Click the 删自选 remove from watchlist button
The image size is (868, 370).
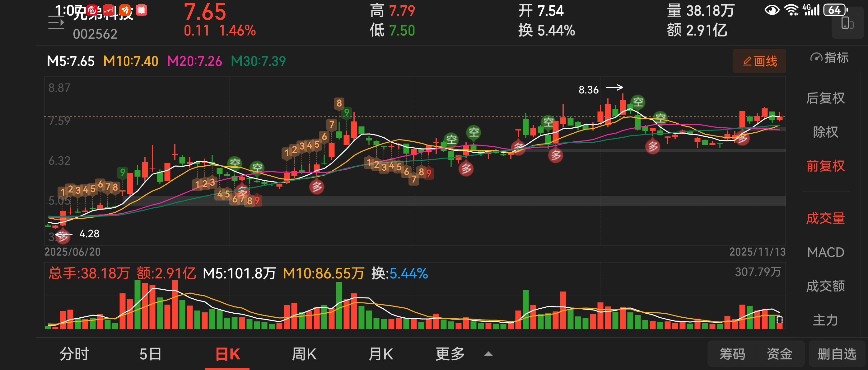point(837,354)
